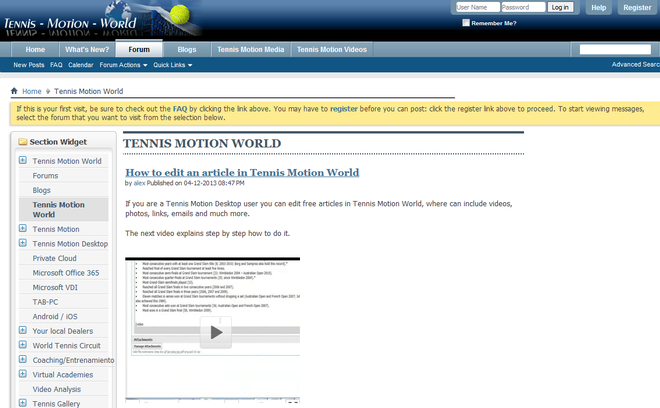Click the Section Widget folder icon
660x408 pixels.
22,142
